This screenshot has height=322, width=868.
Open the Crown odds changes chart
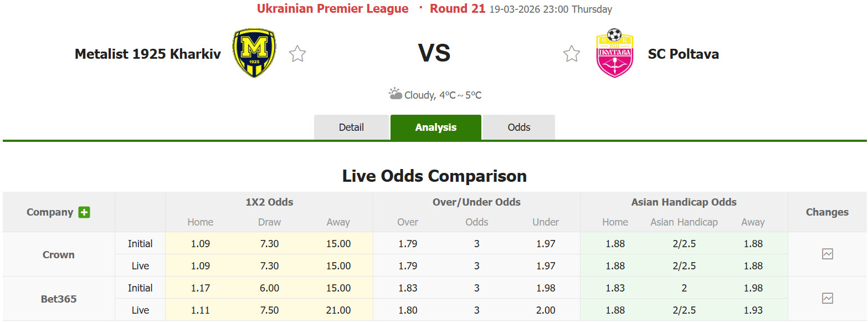828,254
